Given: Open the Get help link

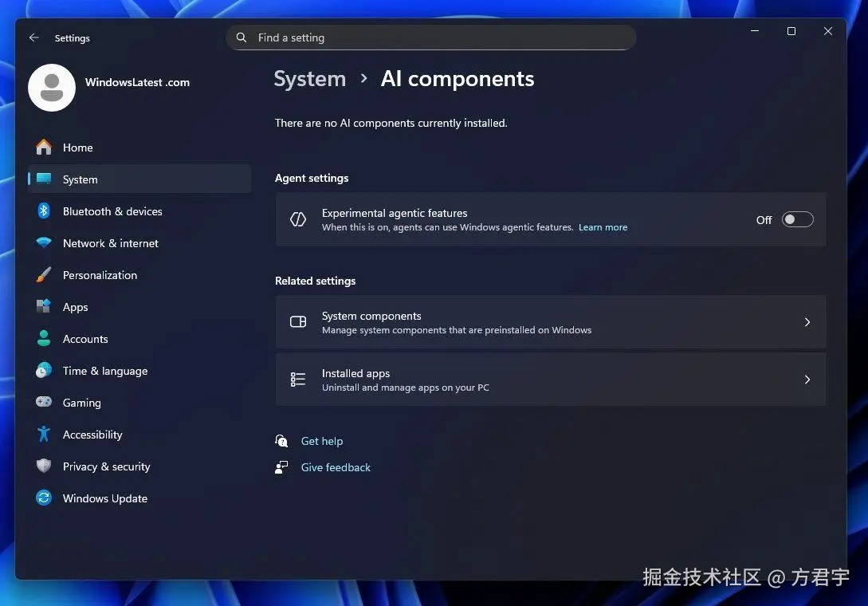Looking at the screenshot, I should tap(322, 441).
